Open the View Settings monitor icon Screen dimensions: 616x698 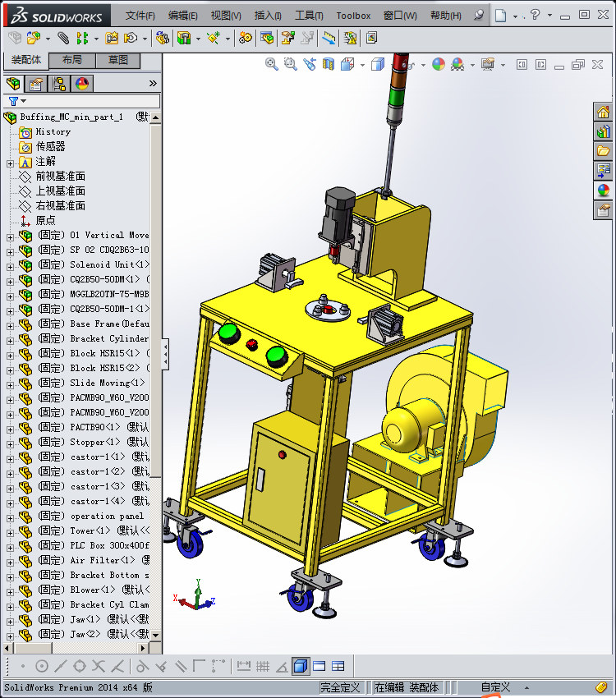point(488,65)
